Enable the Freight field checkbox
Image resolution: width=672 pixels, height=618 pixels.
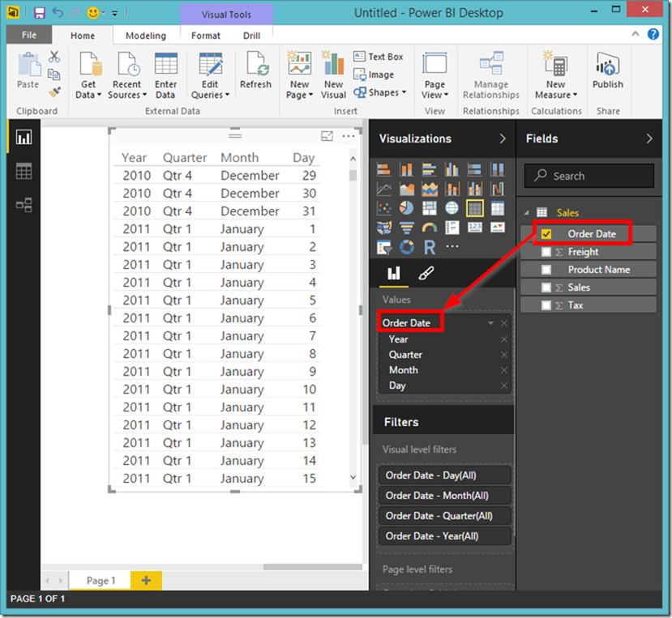point(546,251)
